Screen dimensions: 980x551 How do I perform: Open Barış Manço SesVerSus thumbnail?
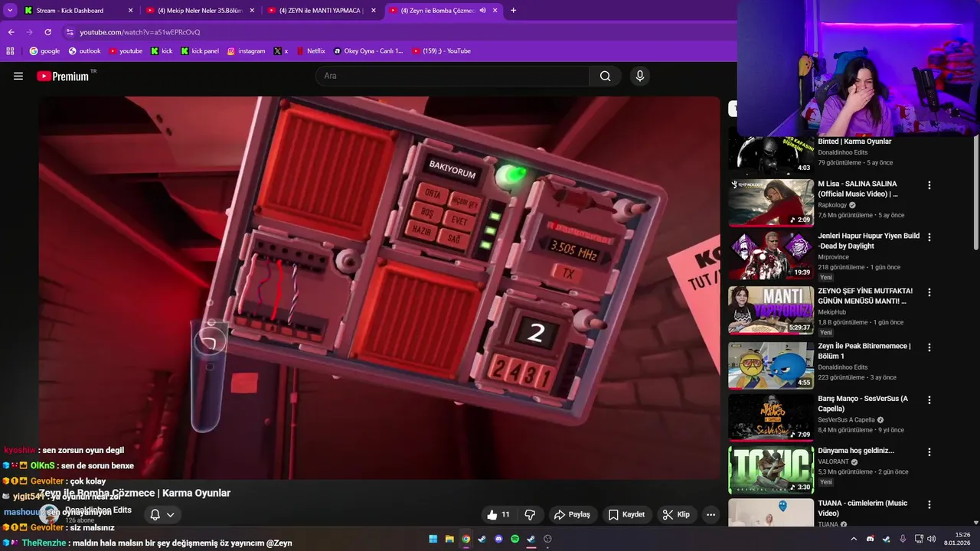(771, 418)
